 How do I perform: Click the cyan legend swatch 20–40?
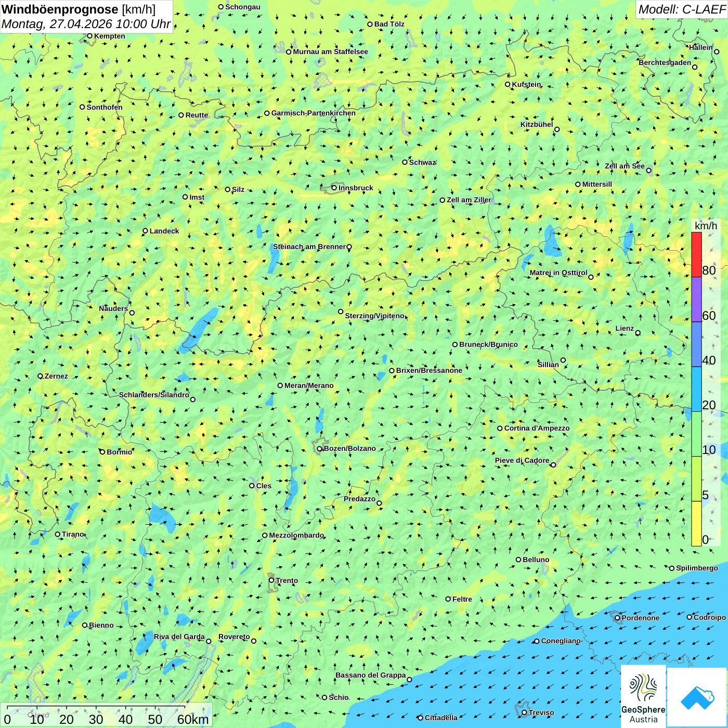point(696,389)
